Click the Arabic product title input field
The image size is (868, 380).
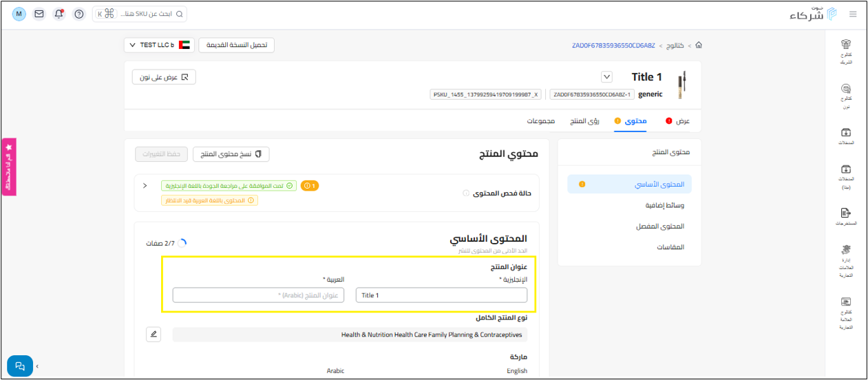tap(258, 295)
